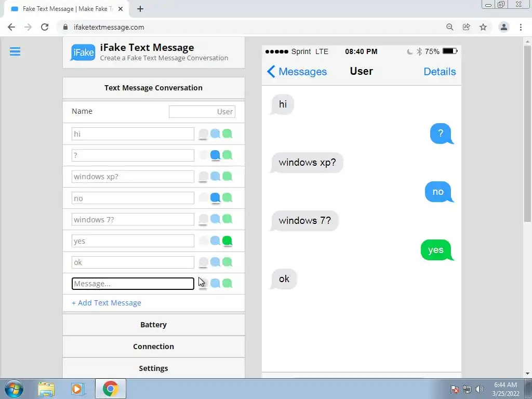
Task: Click the taskbar clock 6:44 AM
Action: coord(506,385)
